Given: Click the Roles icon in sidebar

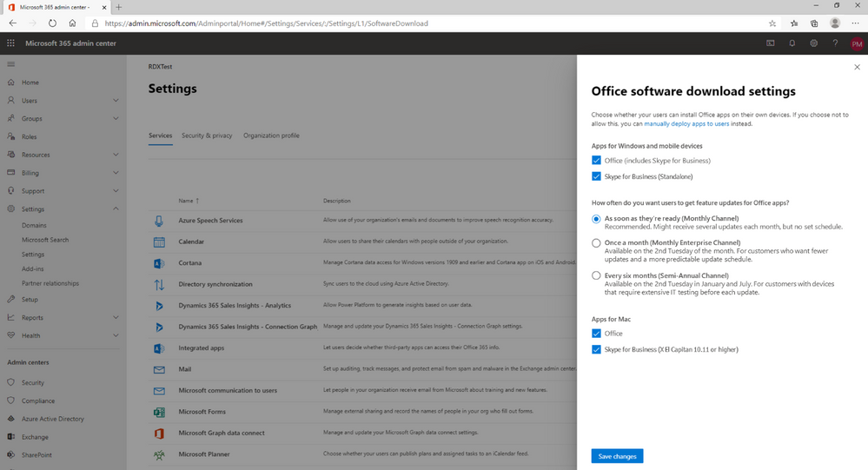Looking at the screenshot, I should (x=11, y=136).
